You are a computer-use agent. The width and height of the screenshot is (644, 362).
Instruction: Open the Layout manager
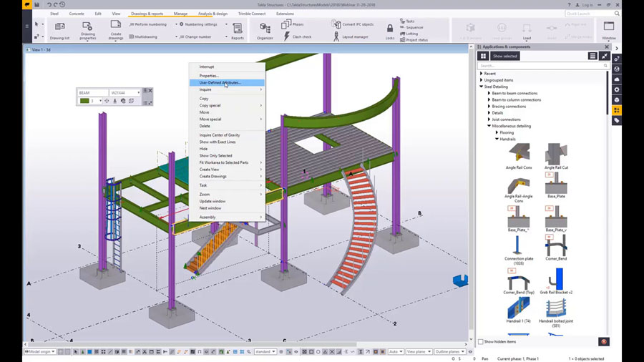[x=351, y=36]
